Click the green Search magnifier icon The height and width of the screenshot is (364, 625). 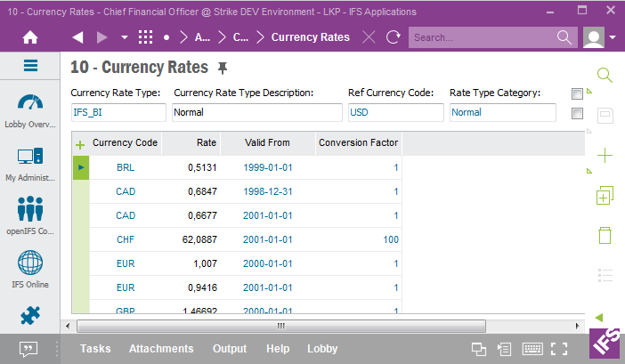click(605, 76)
